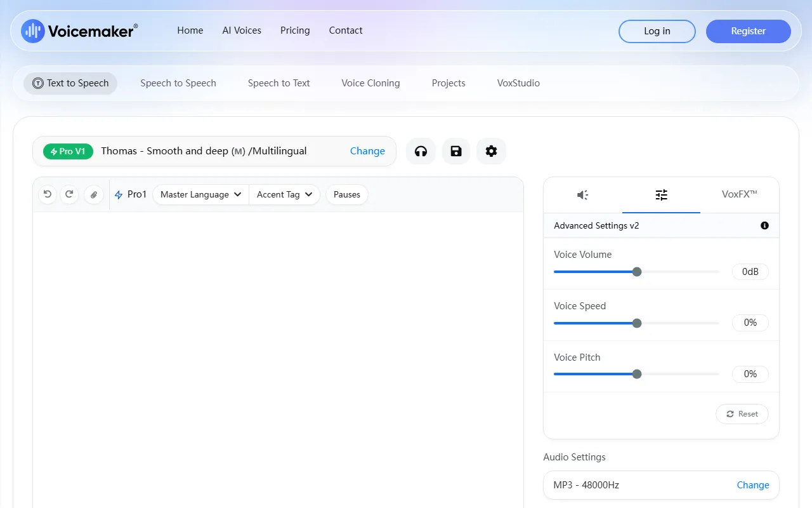Screen dimensions: 812x508
Task: Click the save icon next to the headphones button
Action: (455, 151)
